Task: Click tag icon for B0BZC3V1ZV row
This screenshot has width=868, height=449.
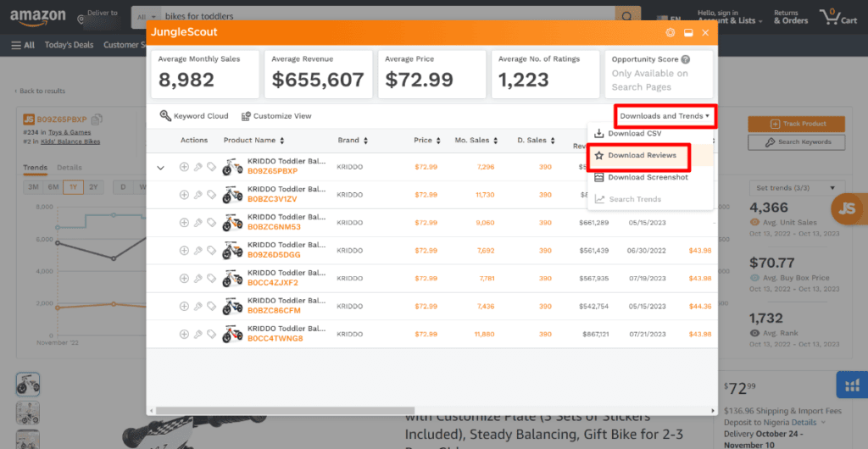Action: (x=211, y=195)
